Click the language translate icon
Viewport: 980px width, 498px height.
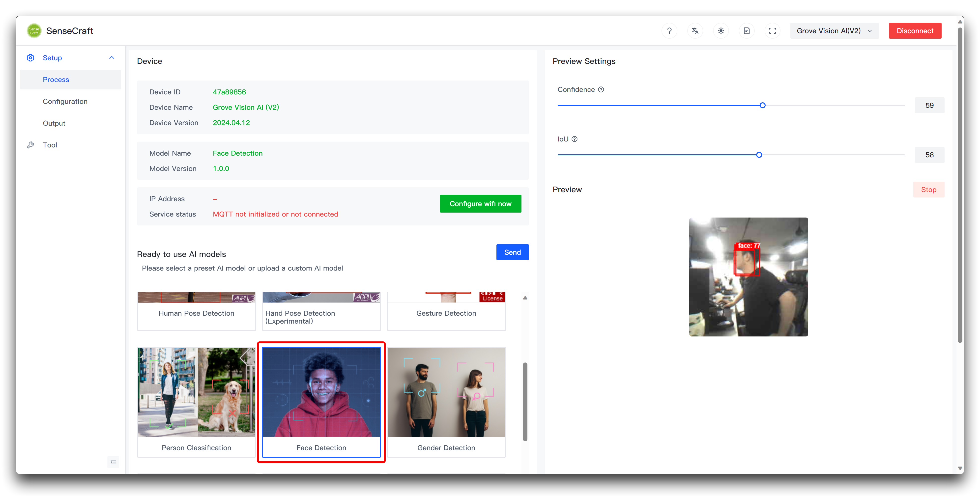point(695,31)
